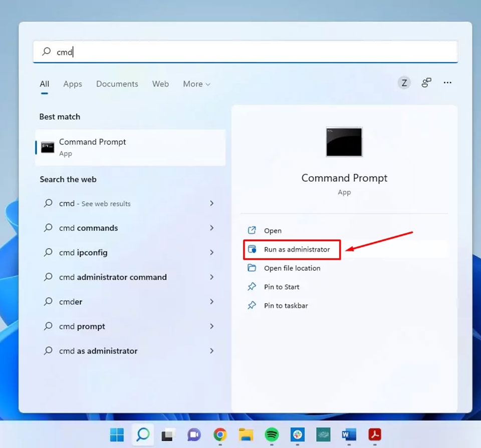Viewport: 481px width, 448px height.
Task: Select 'cmd - See web results' suggestion text
Action: point(95,203)
